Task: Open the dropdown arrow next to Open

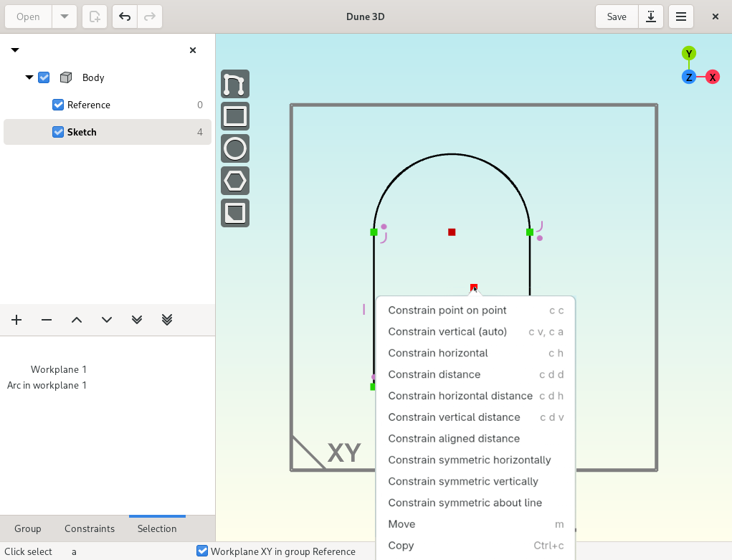Action: tap(65, 16)
